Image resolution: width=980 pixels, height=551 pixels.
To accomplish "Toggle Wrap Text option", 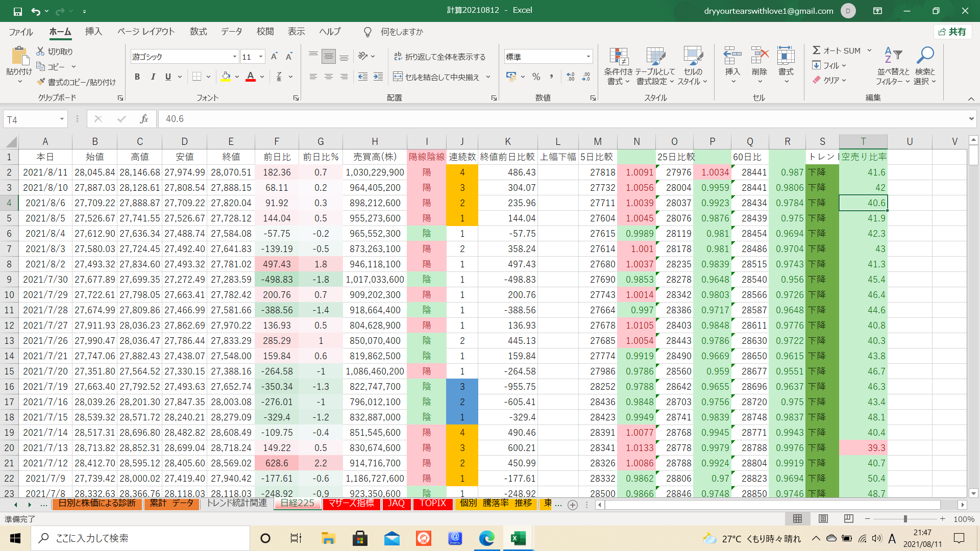I will coord(439,57).
